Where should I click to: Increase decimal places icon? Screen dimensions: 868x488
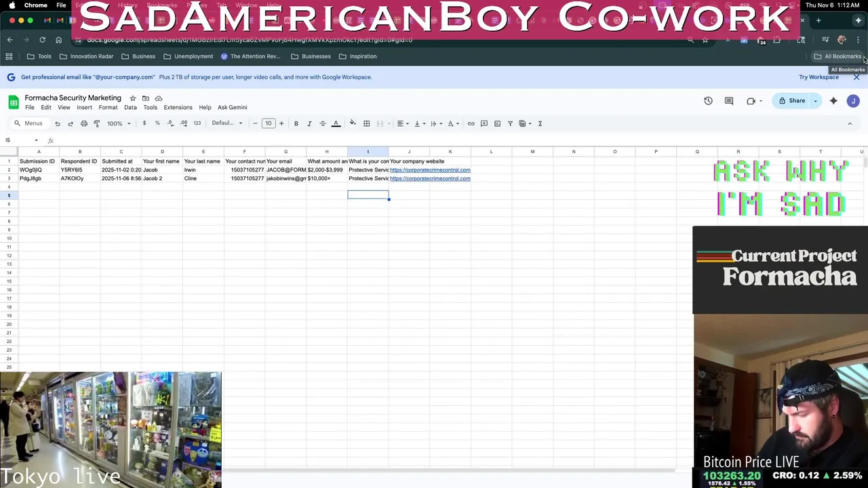(184, 123)
